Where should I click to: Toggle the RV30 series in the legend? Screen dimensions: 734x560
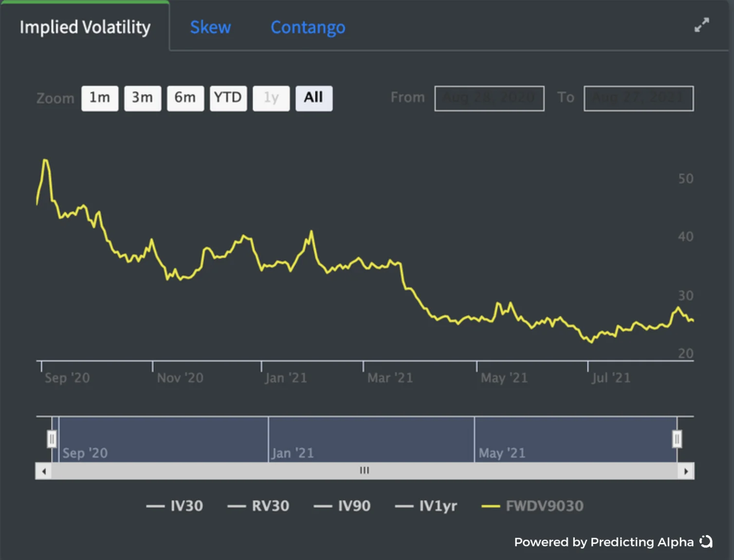coord(258,506)
